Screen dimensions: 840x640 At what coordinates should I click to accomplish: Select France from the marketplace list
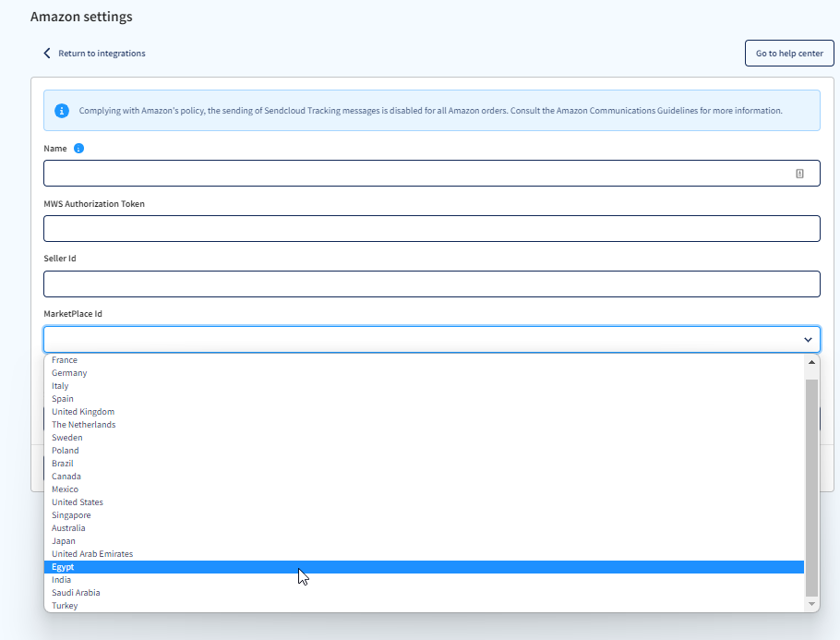(425, 359)
